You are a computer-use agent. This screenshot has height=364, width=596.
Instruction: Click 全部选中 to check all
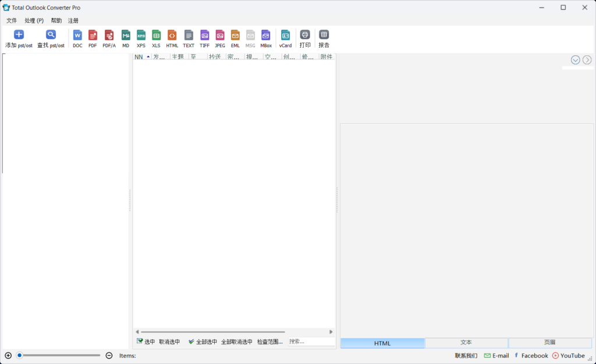click(x=203, y=341)
